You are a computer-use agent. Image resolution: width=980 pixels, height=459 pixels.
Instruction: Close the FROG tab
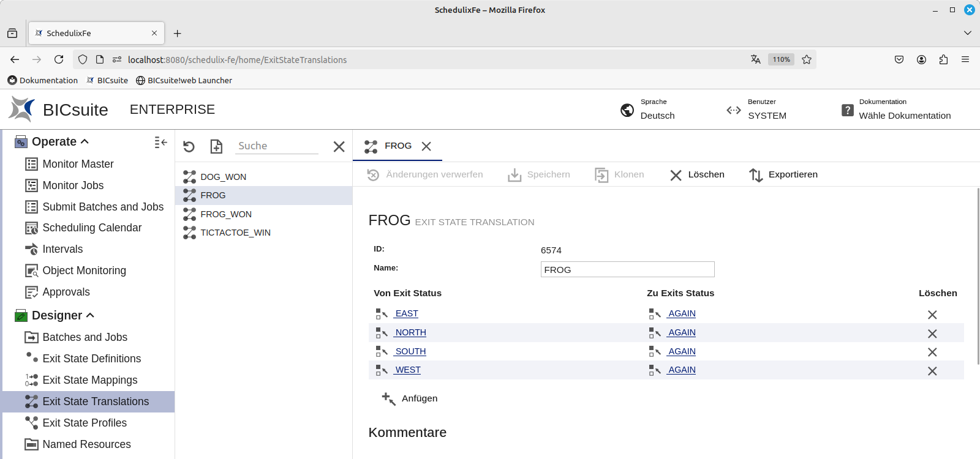coord(426,146)
